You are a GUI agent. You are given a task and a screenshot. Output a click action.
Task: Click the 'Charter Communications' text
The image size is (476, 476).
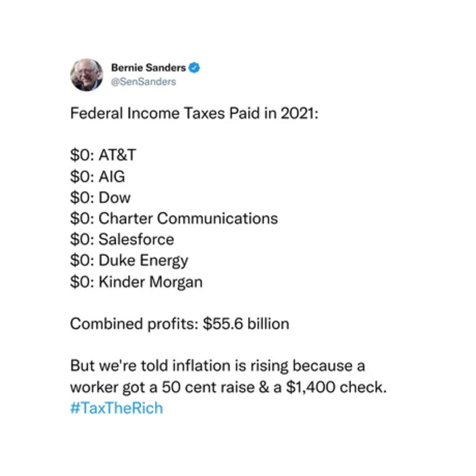click(188, 218)
